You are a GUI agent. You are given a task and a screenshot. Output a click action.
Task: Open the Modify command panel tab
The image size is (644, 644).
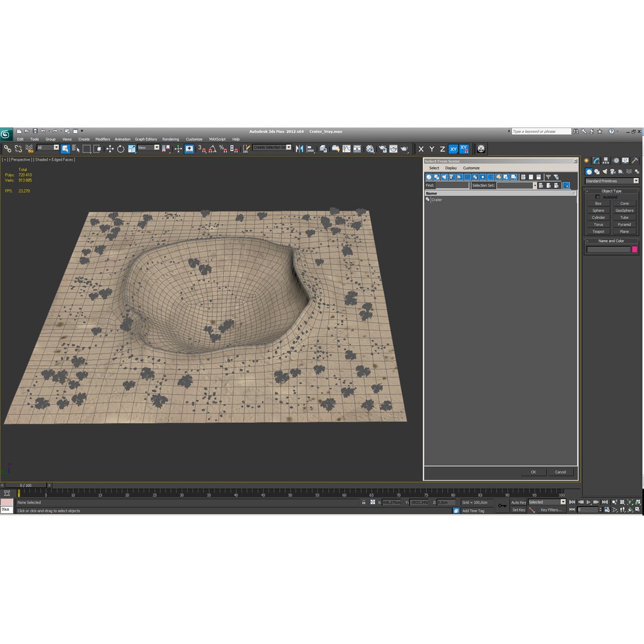pyautogui.click(x=596, y=160)
